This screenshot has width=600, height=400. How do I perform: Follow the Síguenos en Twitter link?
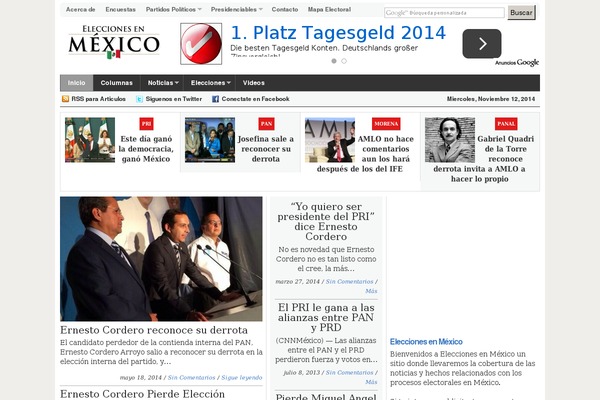click(x=174, y=99)
